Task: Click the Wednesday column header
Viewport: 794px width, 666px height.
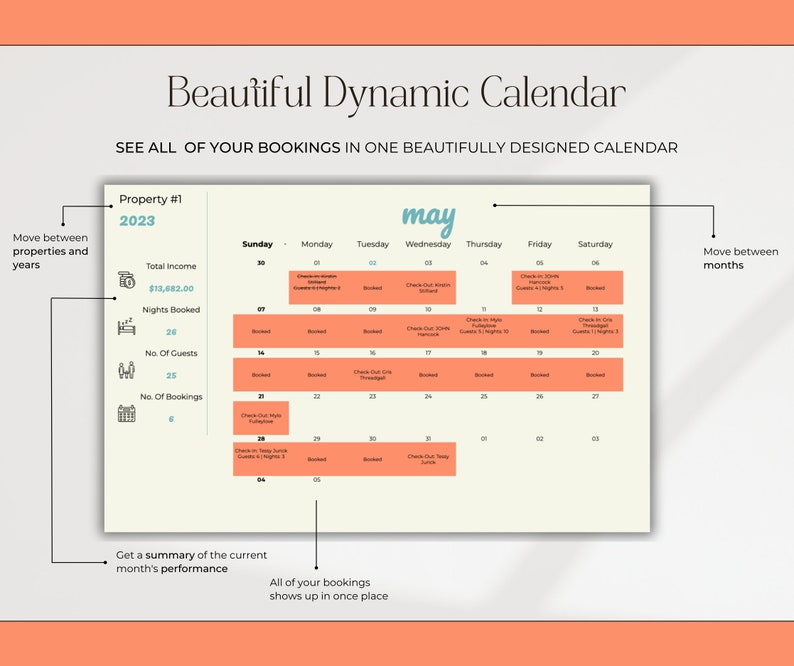Action: tap(428, 244)
